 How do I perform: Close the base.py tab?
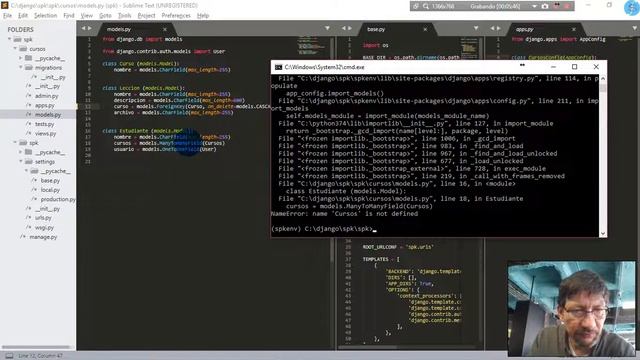point(425,29)
